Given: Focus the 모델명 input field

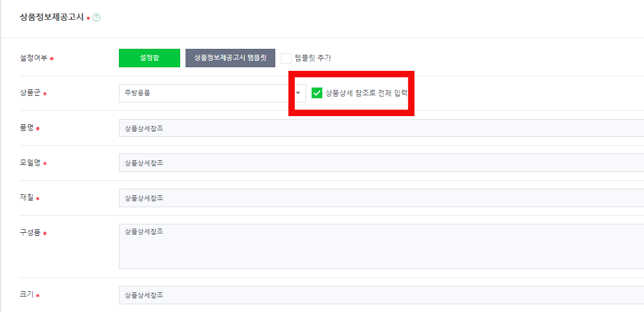Looking at the screenshot, I should [x=381, y=163].
